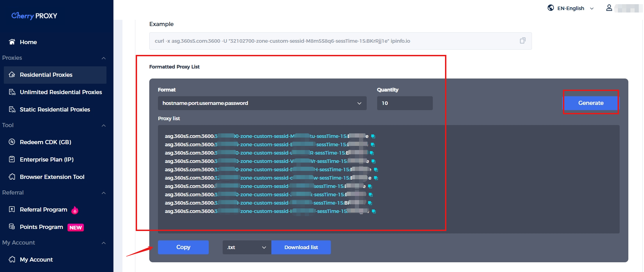Viewport: 644px width, 272px height.
Task: Click the Quantity input field
Action: 405,103
